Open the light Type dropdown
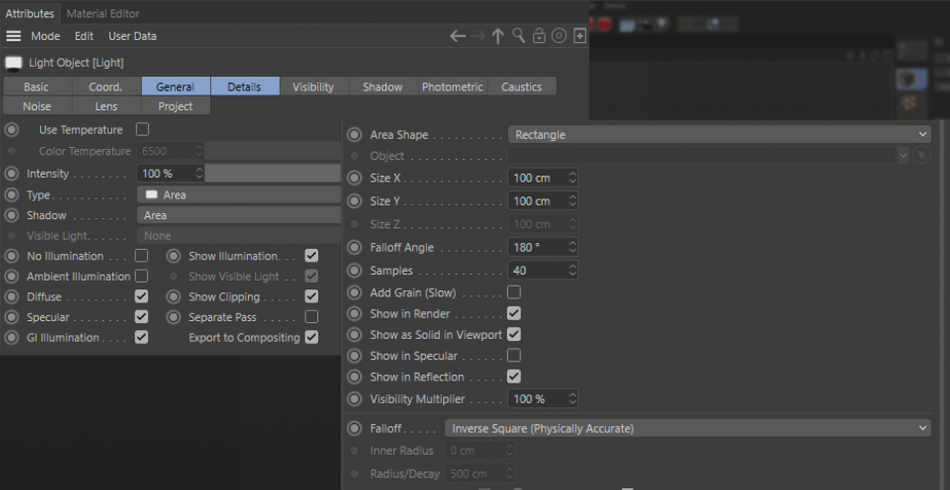 (x=239, y=195)
